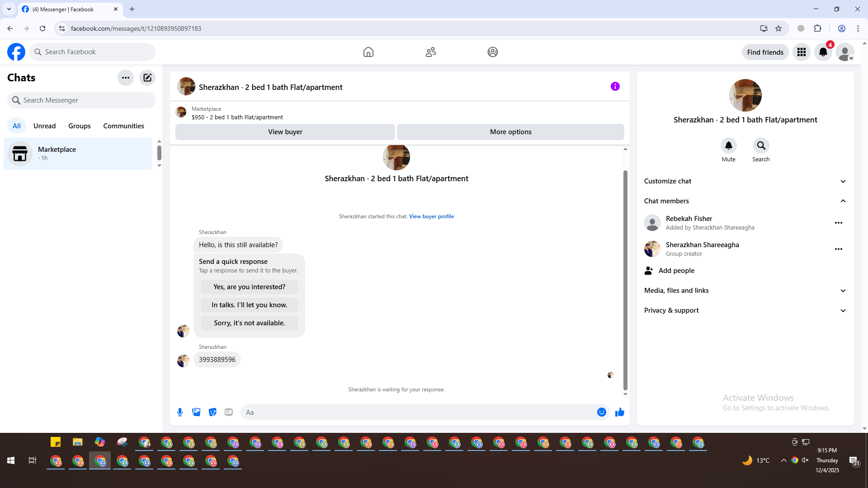This screenshot has height=488, width=868.
Task: Click the Search in conversation icon
Action: click(x=761, y=145)
